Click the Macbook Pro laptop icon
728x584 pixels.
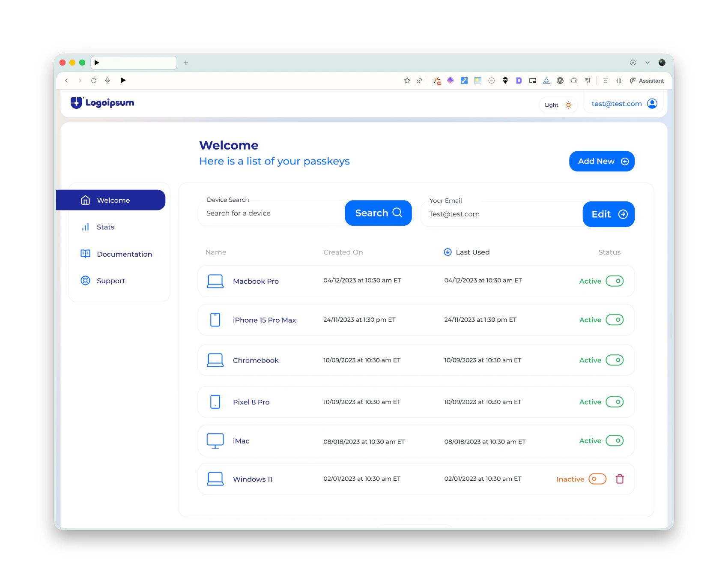[215, 281]
